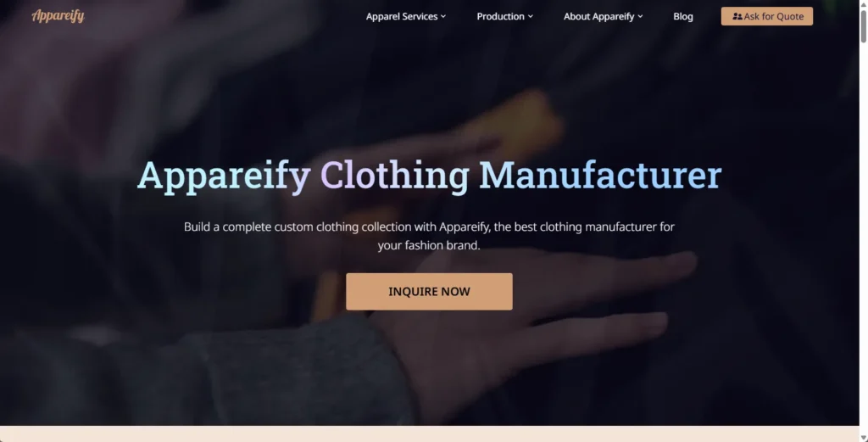Click the scrollbar down arrow
The image size is (868, 442).
(x=863, y=438)
